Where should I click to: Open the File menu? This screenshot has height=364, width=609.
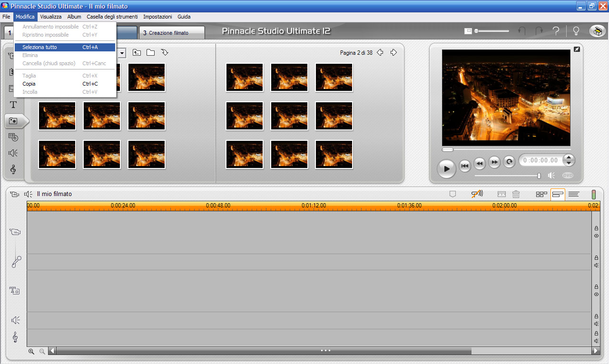[6, 17]
